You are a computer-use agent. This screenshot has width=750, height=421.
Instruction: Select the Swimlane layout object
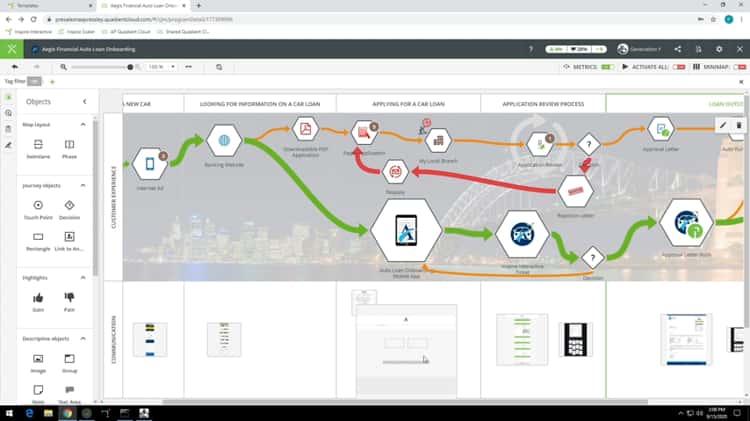38,148
